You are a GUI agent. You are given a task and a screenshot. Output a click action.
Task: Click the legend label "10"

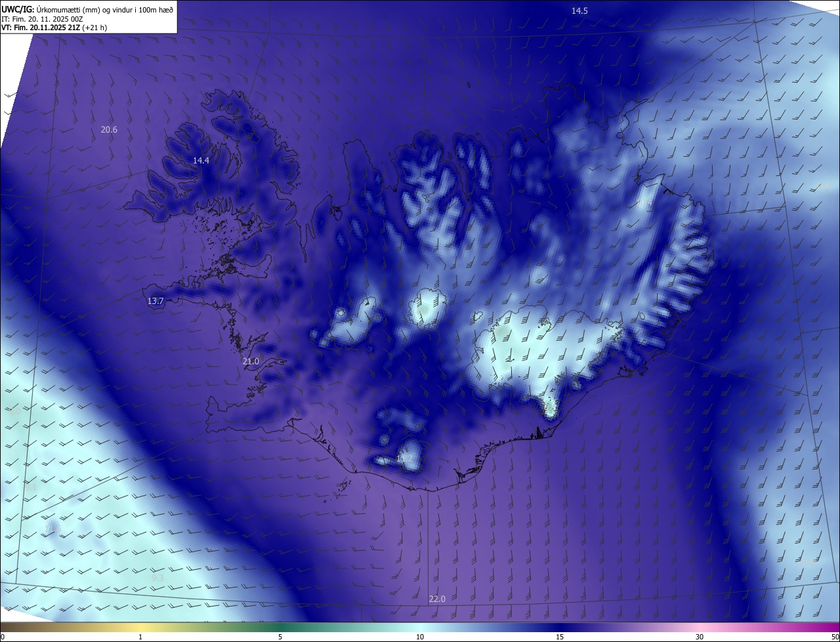(x=420, y=637)
